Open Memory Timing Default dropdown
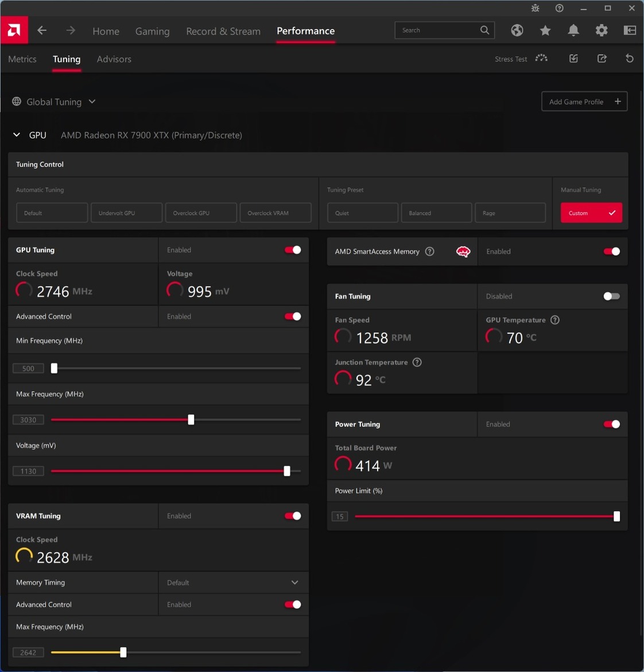 (x=234, y=582)
